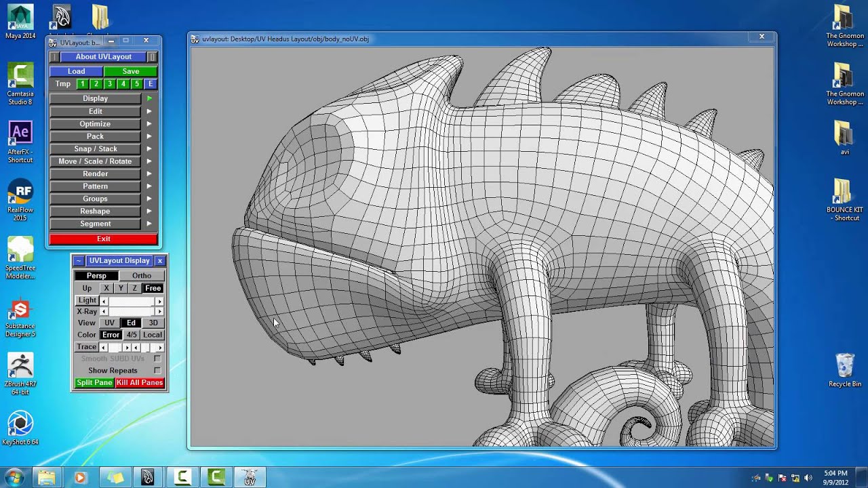
Task: Enable Show Repeats checkbox
Action: tap(157, 371)
